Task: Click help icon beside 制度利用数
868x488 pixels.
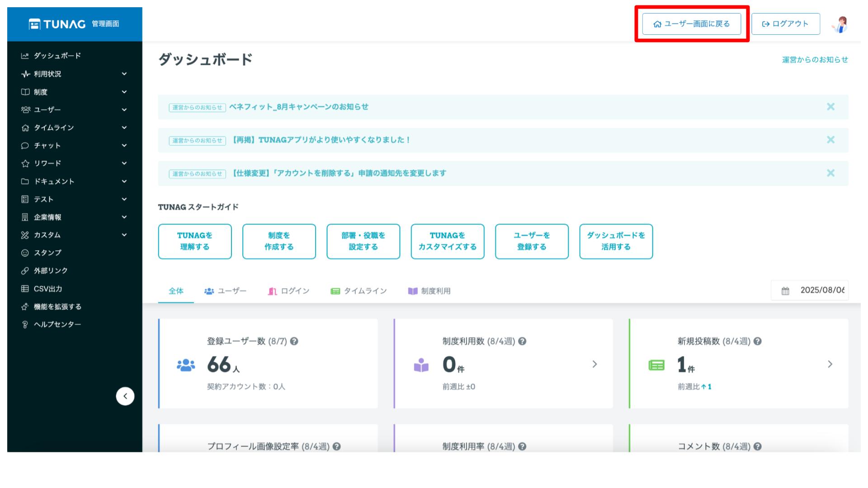Action: tap(522, 342)
